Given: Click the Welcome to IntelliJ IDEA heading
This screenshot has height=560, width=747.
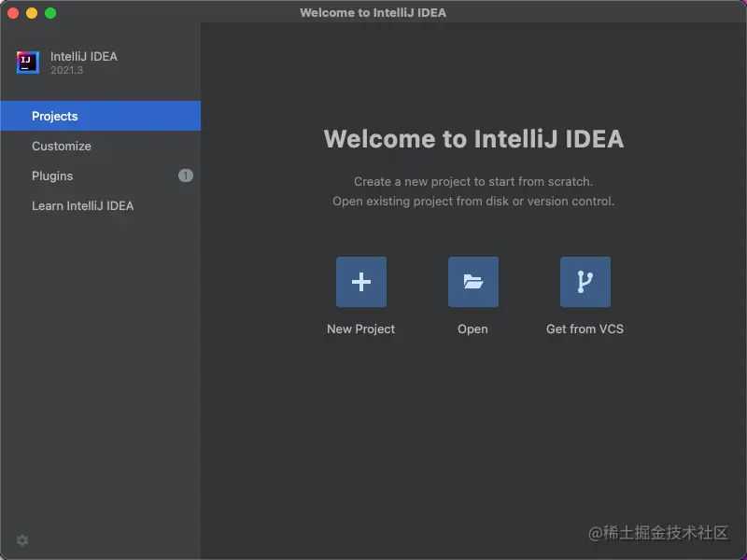Looking at the screenshot, I should pyautogui.click(x=473, y=139).
